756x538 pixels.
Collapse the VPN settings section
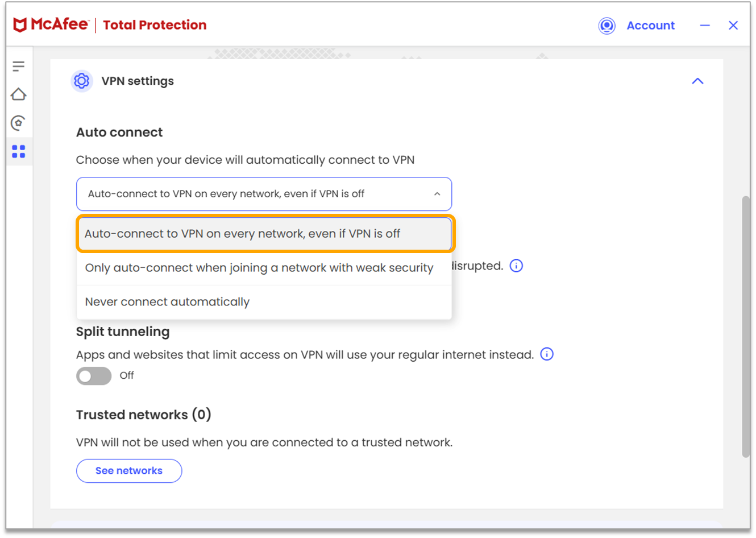(697, 81)
